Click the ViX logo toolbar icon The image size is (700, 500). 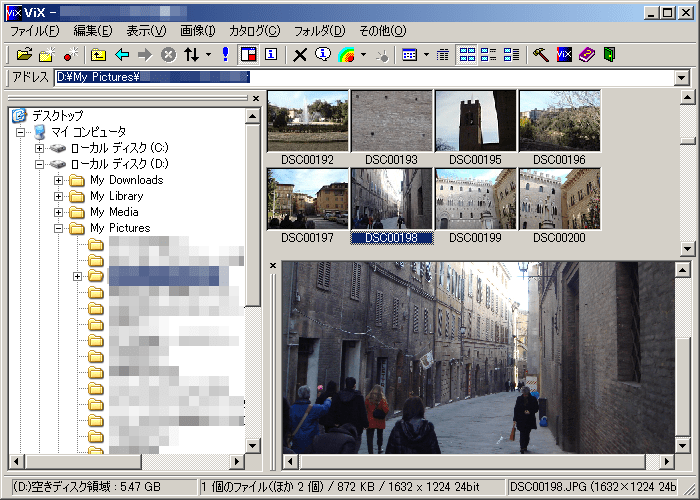(x=564, y=55)
